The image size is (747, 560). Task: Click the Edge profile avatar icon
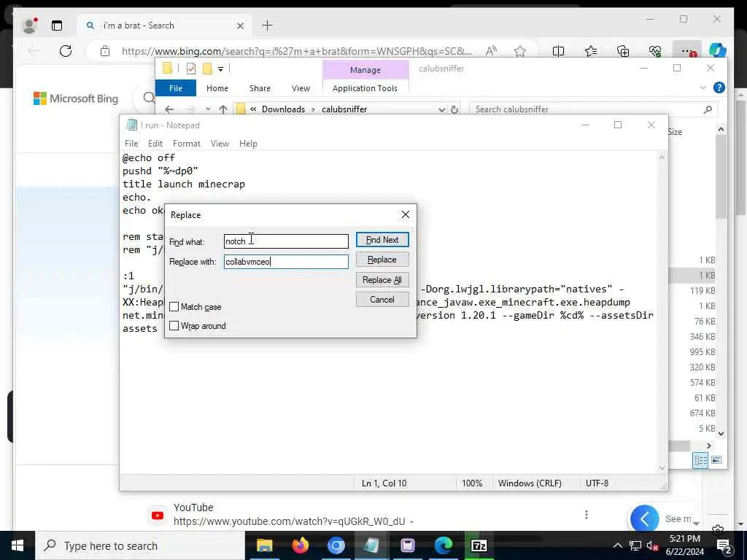click(30, 26)
